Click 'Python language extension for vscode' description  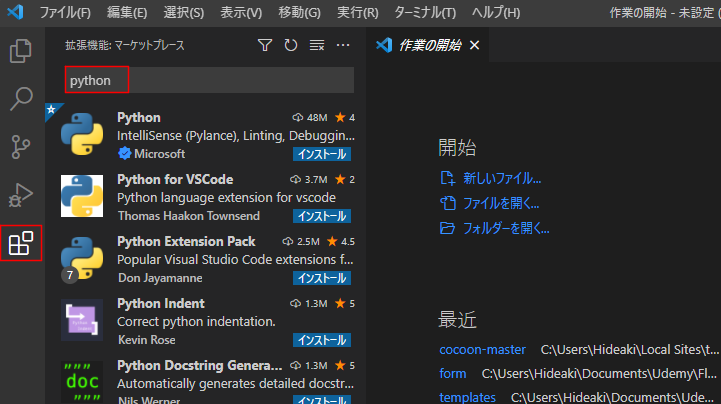tap(226, 198)
